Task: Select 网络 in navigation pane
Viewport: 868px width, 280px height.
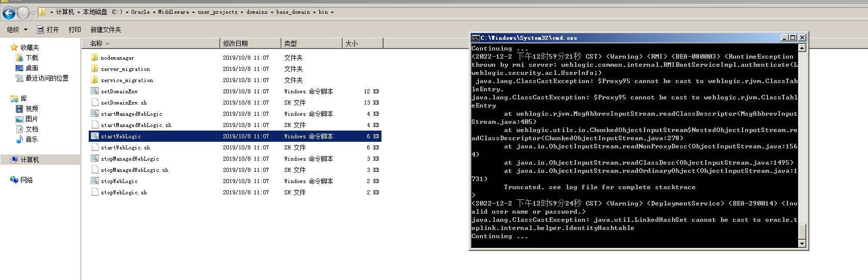Action: coord(27,180)
